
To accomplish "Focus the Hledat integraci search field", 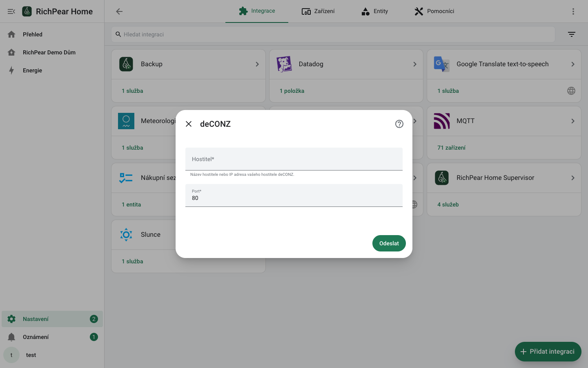I will pos(333,34).
